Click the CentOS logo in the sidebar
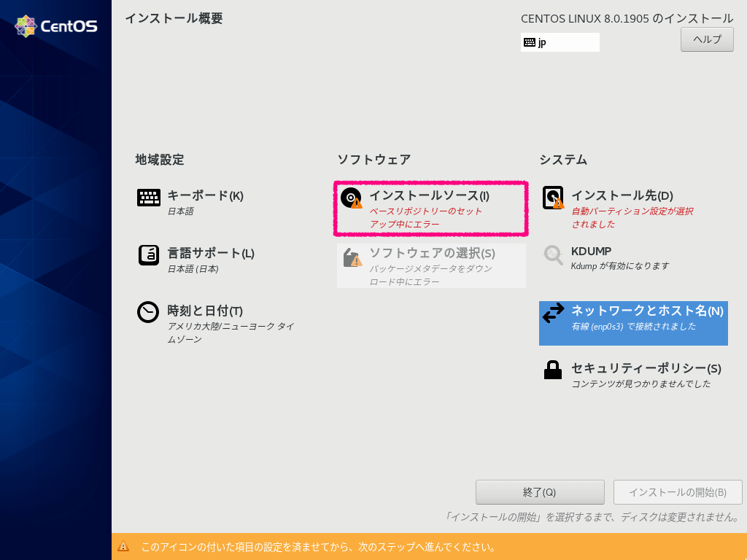 55,26
